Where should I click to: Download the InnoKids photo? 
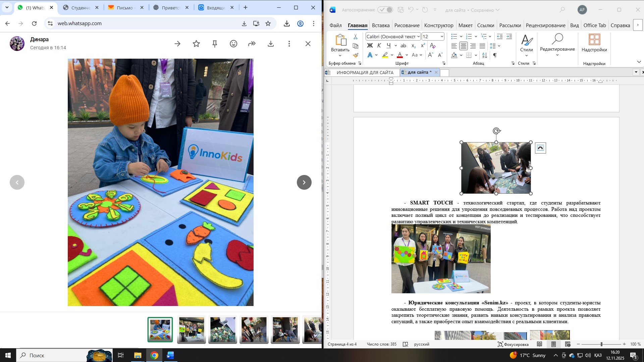coord(271,44)
